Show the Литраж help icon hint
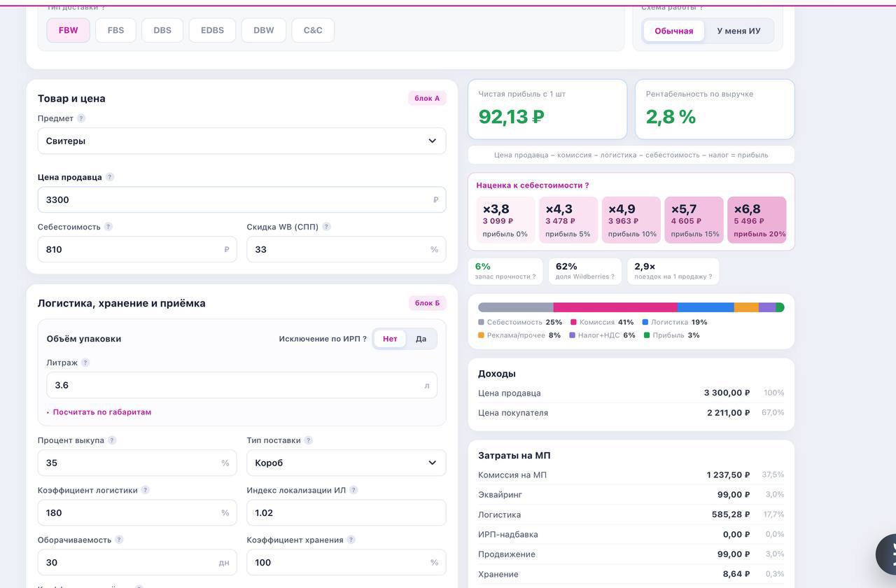The width and height of the screenshot is (896, 588). coord(85,363)
